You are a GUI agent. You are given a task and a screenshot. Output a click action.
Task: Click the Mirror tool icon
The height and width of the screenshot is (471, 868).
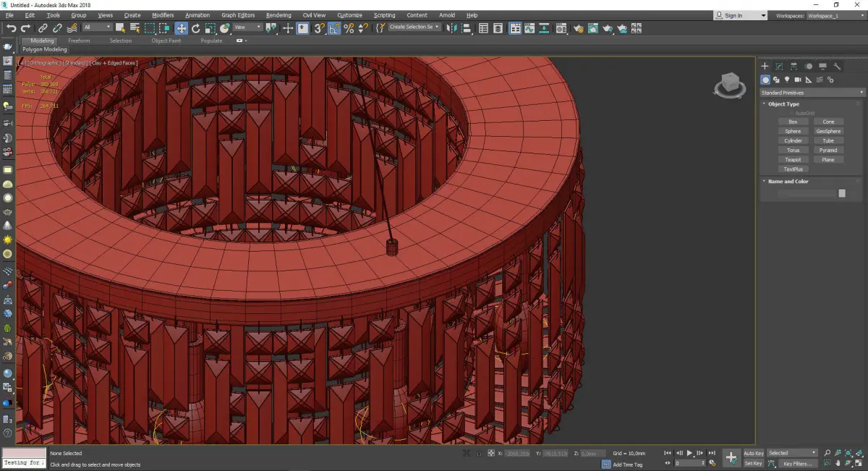(451, 28)
